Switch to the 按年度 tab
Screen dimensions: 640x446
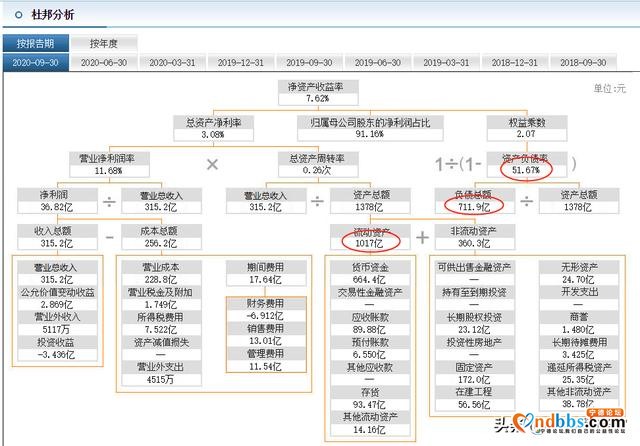click(x=104, y=43)
